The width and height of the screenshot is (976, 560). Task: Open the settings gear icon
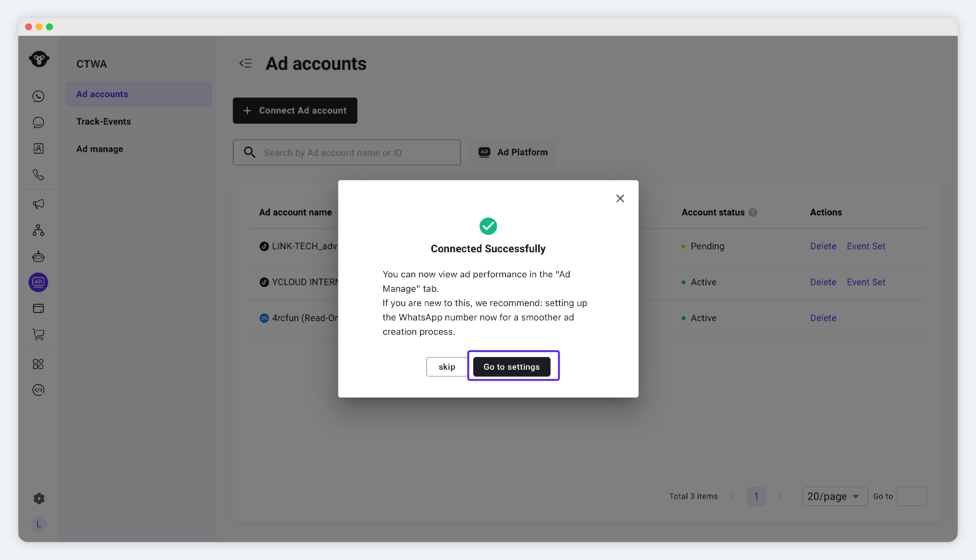click(39, 498)
